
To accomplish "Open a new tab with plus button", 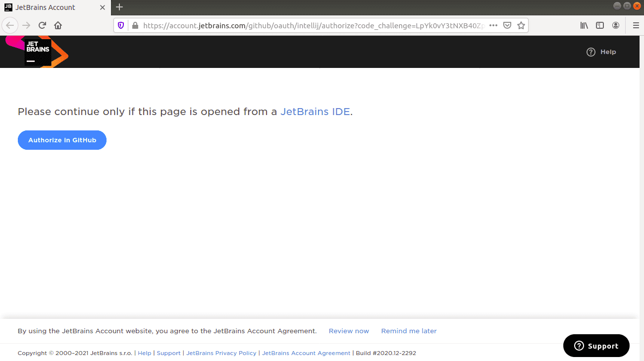I will [119, 7].
